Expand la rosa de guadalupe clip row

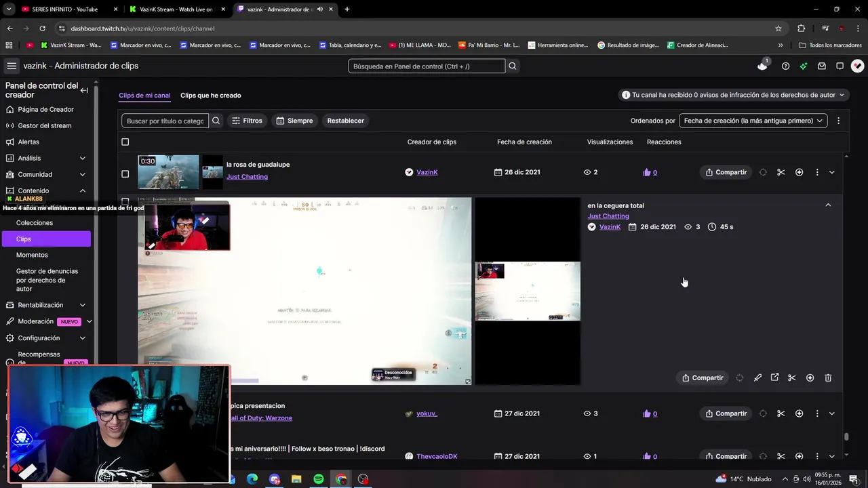tap(832, 172)
